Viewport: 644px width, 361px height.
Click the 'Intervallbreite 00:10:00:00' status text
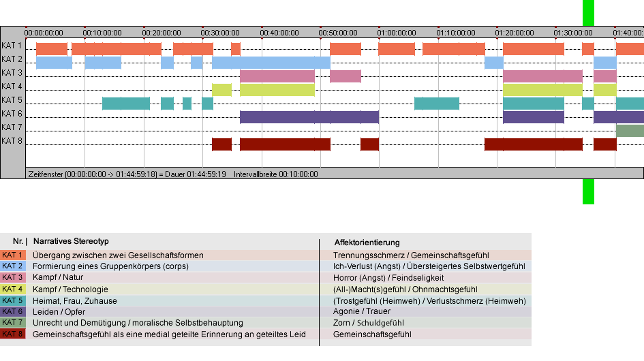(x=276, y=174)
